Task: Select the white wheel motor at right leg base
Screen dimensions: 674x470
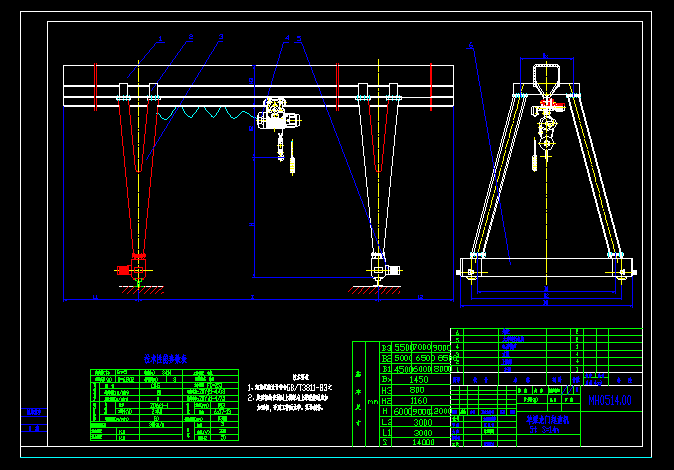Action: pyautogui.click(x=393, y=270)
